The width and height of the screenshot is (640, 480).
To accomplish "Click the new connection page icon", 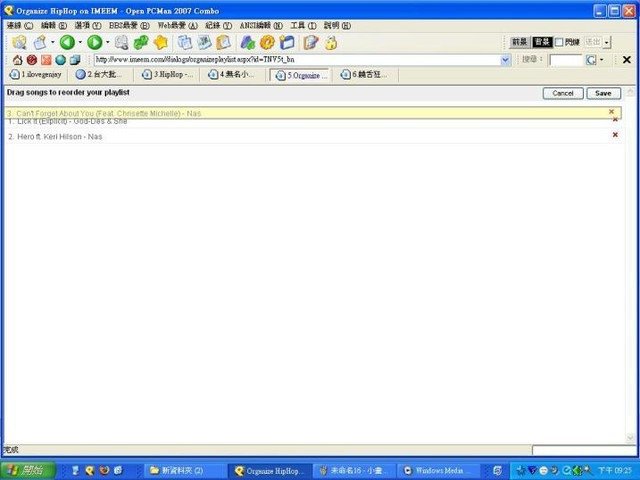I will pos(40,42).
